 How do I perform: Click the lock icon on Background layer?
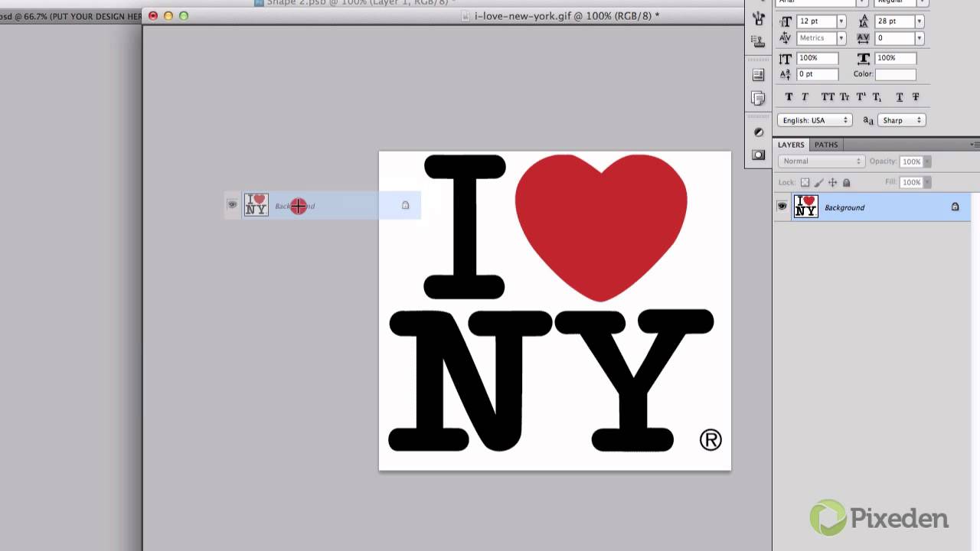955,207
